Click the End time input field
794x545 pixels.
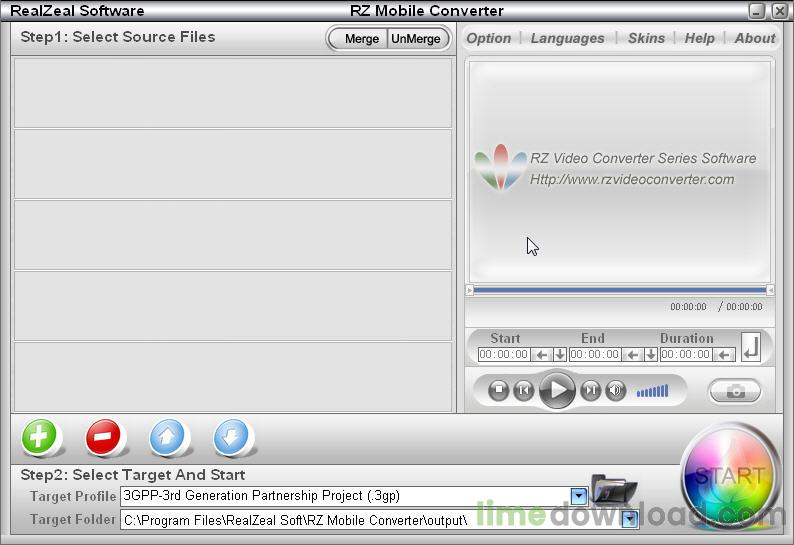[x=595, y=355]
